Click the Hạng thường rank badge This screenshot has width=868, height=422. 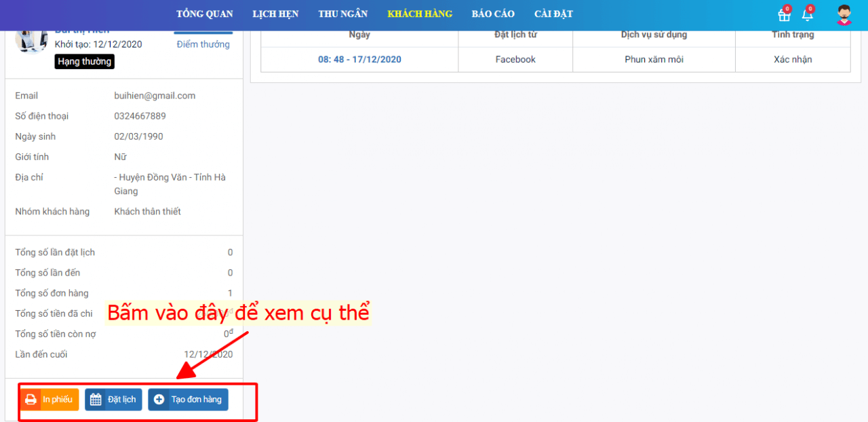click(84, 62)
